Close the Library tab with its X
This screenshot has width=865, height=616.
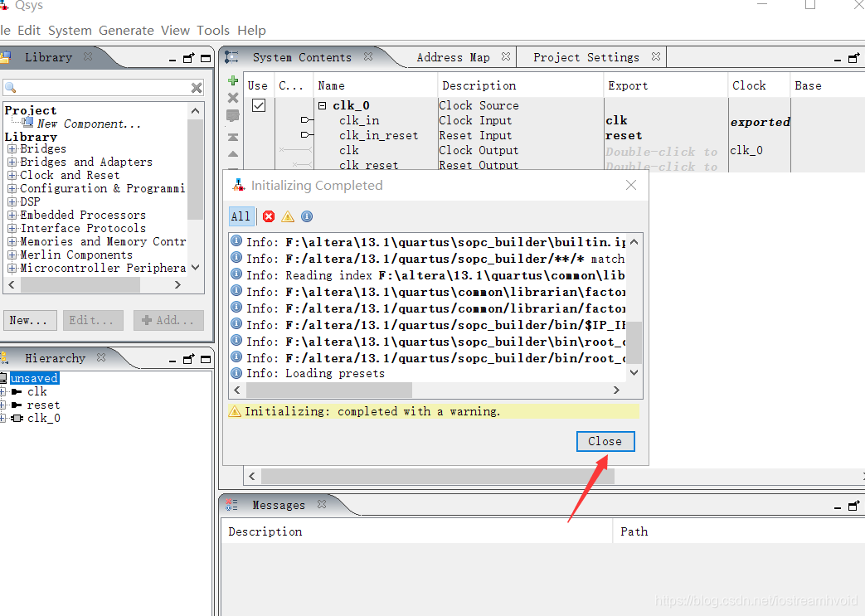88,56
